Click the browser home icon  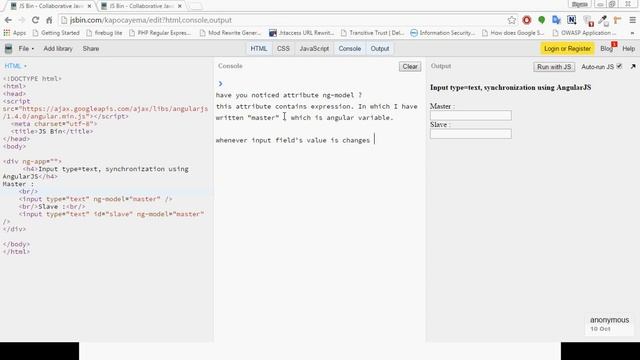[49, 20]
